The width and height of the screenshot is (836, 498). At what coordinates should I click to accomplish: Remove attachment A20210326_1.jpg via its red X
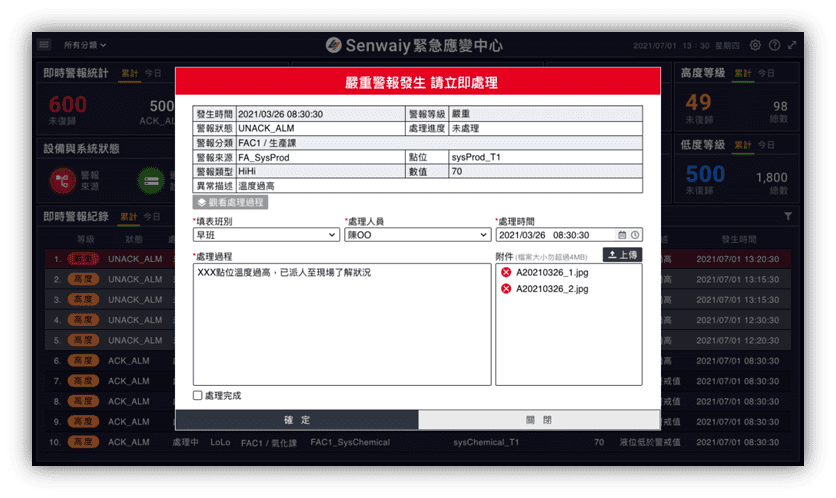[x=506, y=272]
